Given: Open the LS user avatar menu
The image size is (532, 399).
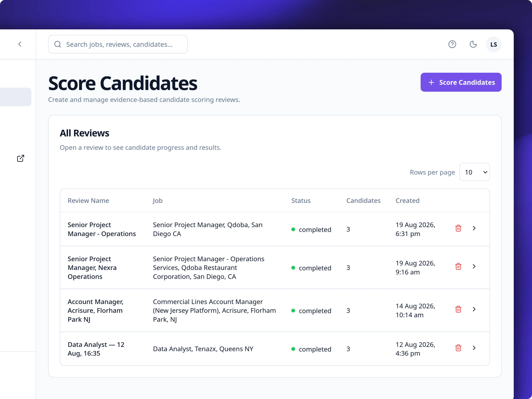Looking at the screenshot, I should coord(493,44).
